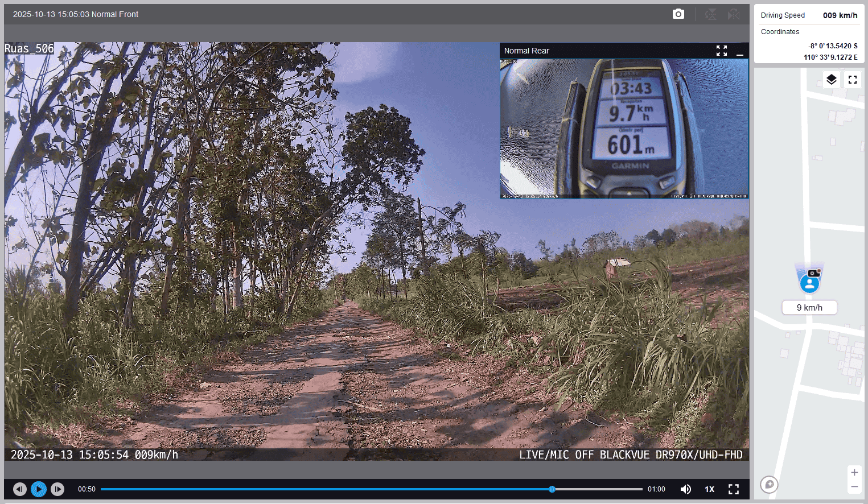Expand the map to fullscreen

(852, 80)
